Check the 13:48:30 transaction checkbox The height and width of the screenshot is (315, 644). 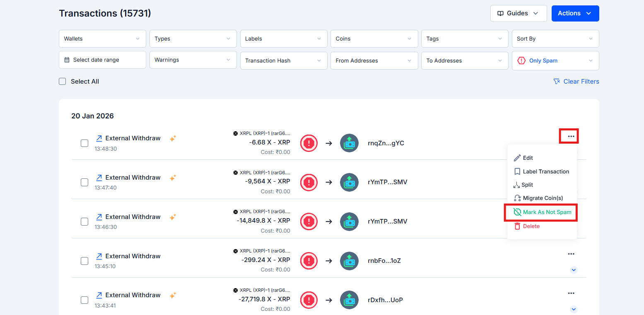click(84, 143)
